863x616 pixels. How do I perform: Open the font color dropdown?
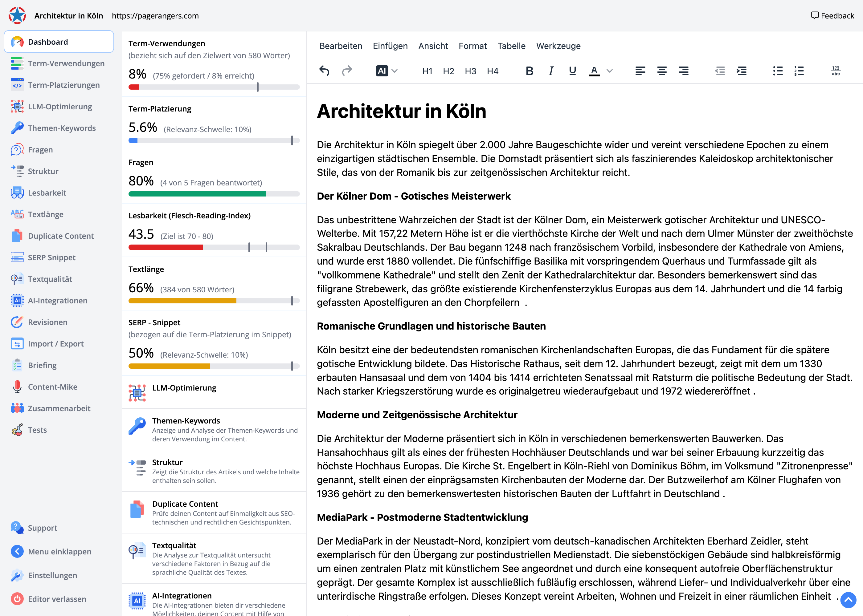pos(610,71)
